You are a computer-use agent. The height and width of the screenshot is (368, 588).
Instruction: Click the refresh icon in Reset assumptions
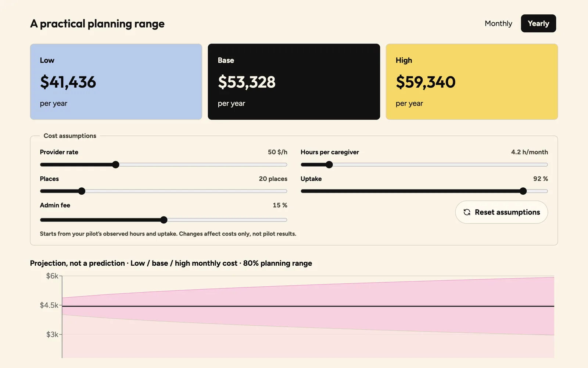[467, 212]
